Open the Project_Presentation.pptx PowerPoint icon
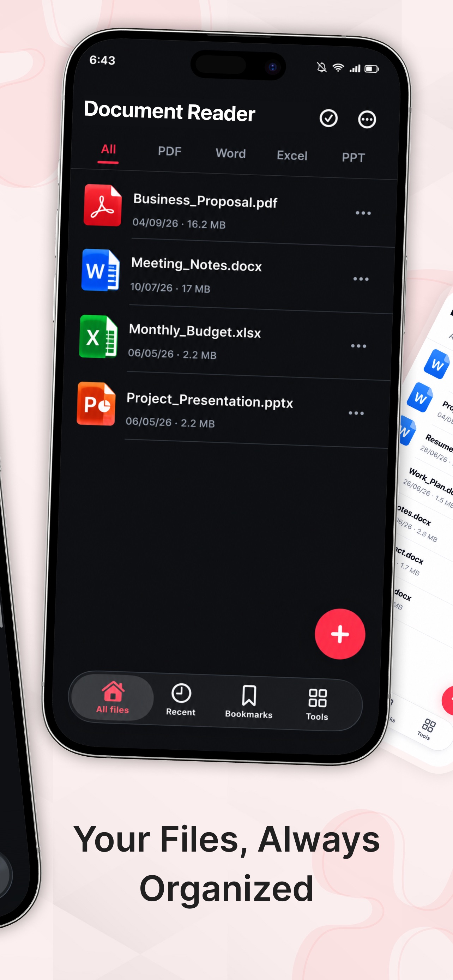Viewport: 453px width, 980px height. [x=96, y=404]
